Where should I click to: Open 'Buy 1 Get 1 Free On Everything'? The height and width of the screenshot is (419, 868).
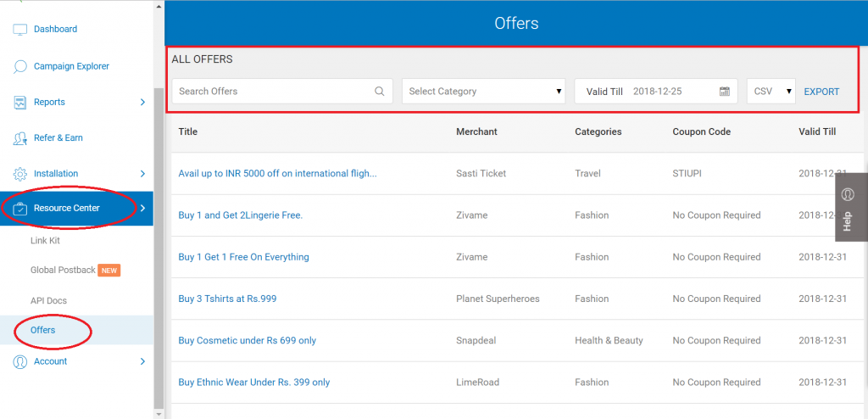pyautogui.click(x=243, y=257)
